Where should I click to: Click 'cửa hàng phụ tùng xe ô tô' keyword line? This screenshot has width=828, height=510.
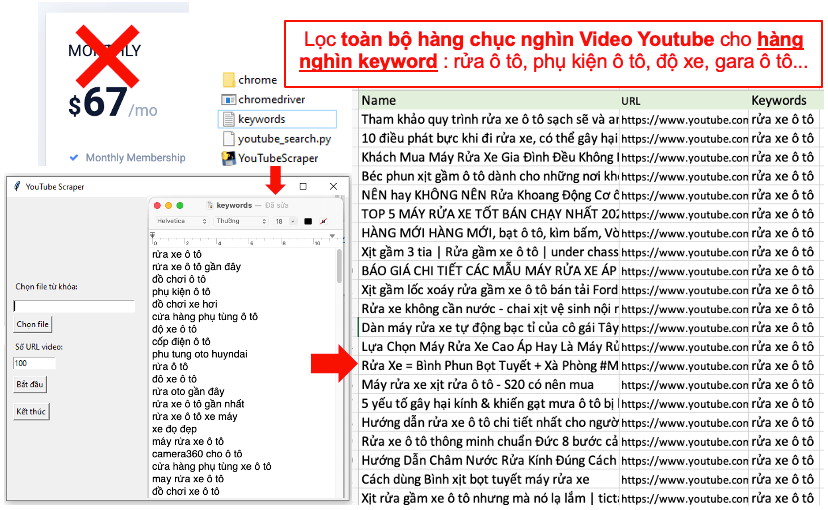click(x=212, y=466)
